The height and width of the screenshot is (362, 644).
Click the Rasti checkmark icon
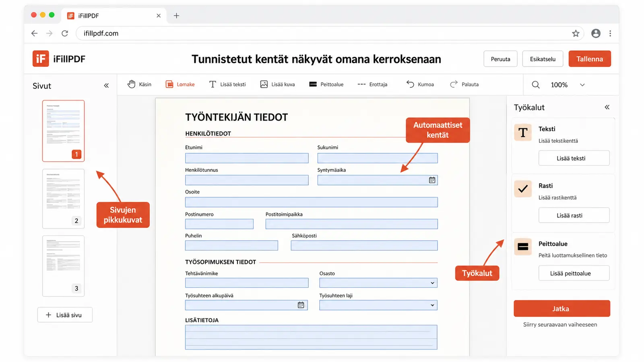click(523, 189)
